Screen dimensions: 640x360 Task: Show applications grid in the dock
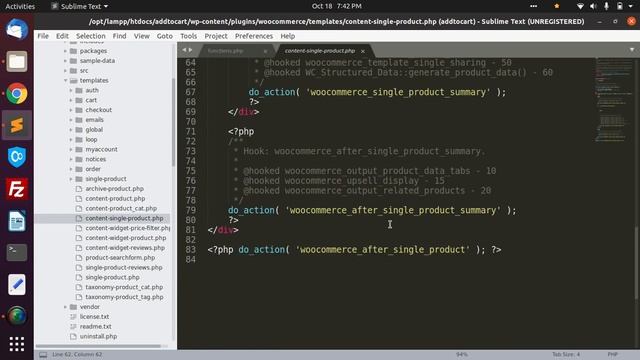tap(17, 344)
